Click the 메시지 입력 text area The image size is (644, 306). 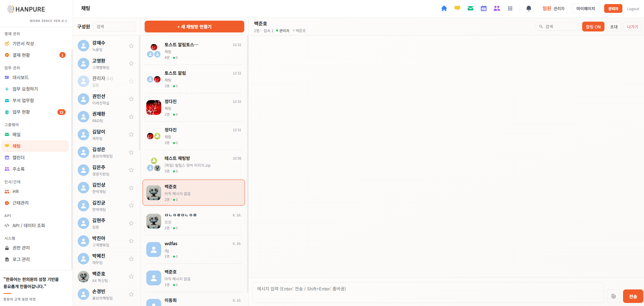pos(428,292)
